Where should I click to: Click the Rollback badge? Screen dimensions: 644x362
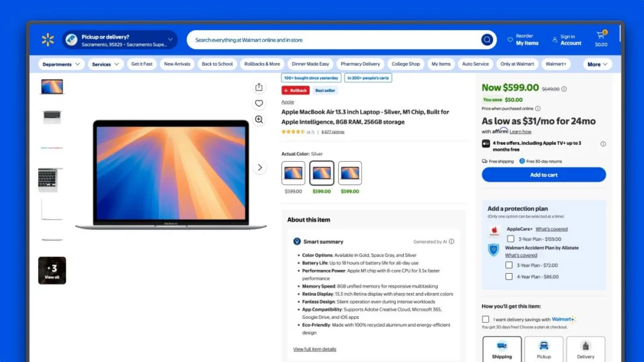(x=296, y=90)
